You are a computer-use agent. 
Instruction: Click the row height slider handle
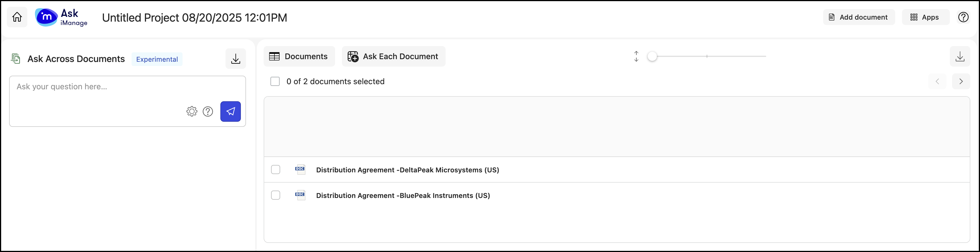(652, 56)
